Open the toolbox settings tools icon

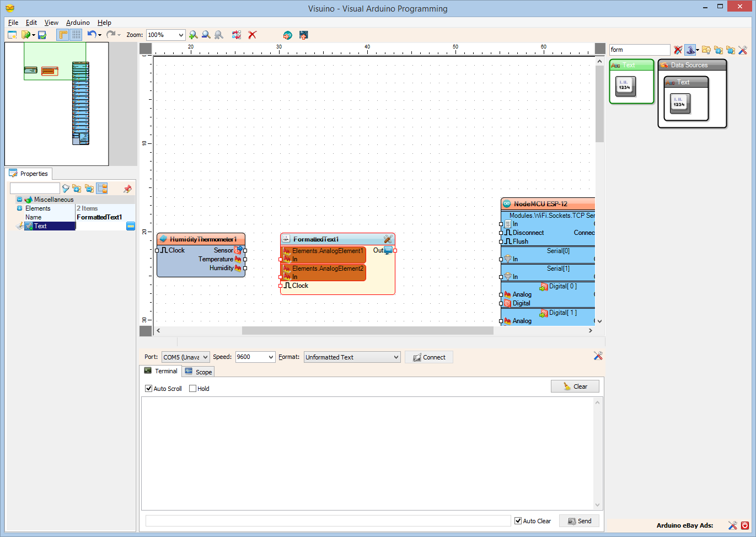click(x=742, y=50)
